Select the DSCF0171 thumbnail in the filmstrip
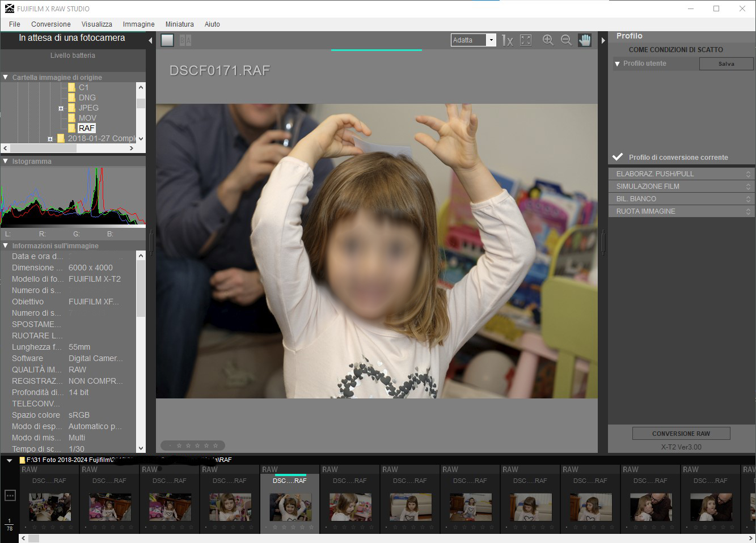This screenshot has height=543, width=756. click(x=289, y=506)
